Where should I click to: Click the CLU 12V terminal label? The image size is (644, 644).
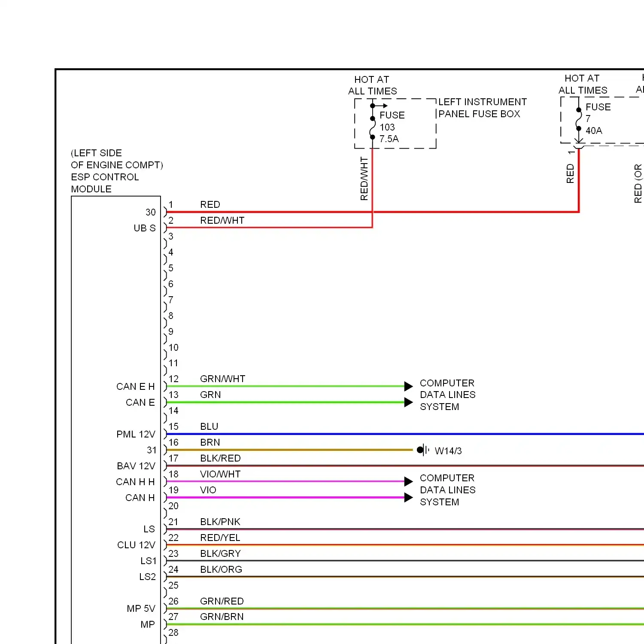tap(136, 545)
